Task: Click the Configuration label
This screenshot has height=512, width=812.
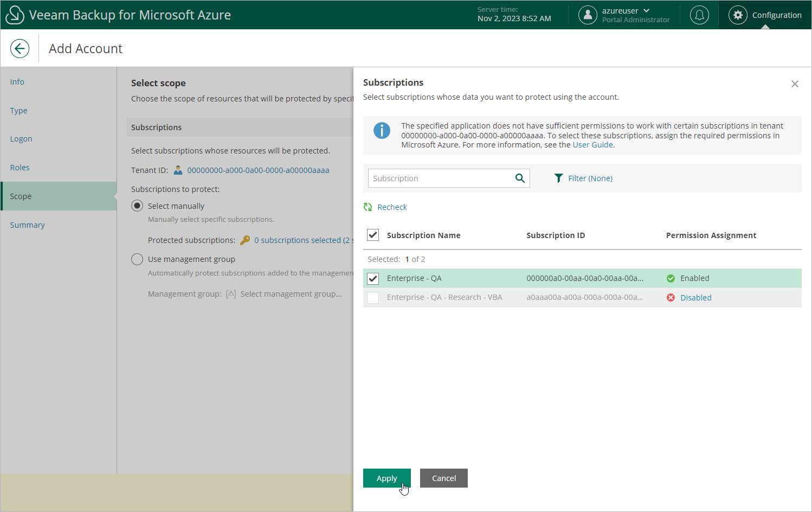Action: click(x=777, y=15)
